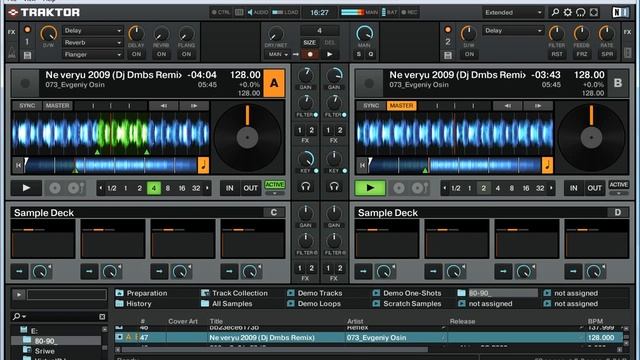The image size is (640, 360).
Task: Set Deck A as MASTER
Action: point(58,106)
